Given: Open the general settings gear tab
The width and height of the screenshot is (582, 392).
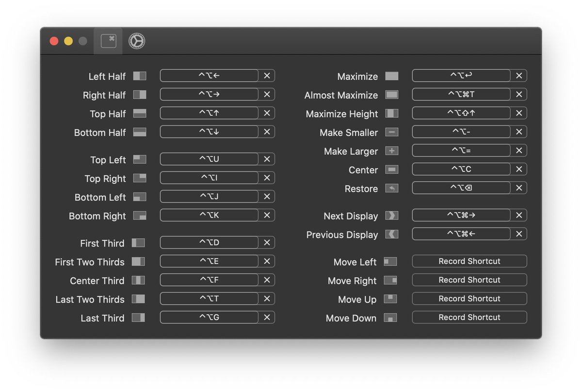Looking at the screenshot, I should (x=137, y=41).
